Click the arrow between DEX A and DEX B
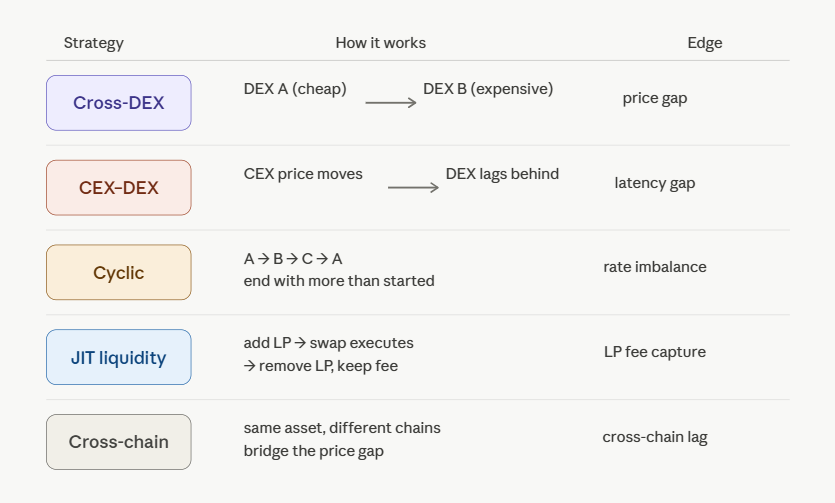835x503 pixels. point(391,103)
